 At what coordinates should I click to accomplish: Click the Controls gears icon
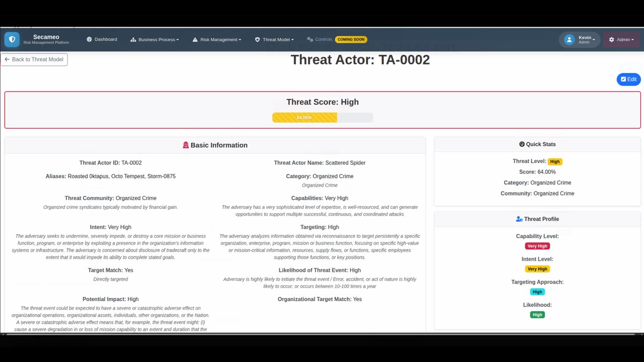point(310,39)
